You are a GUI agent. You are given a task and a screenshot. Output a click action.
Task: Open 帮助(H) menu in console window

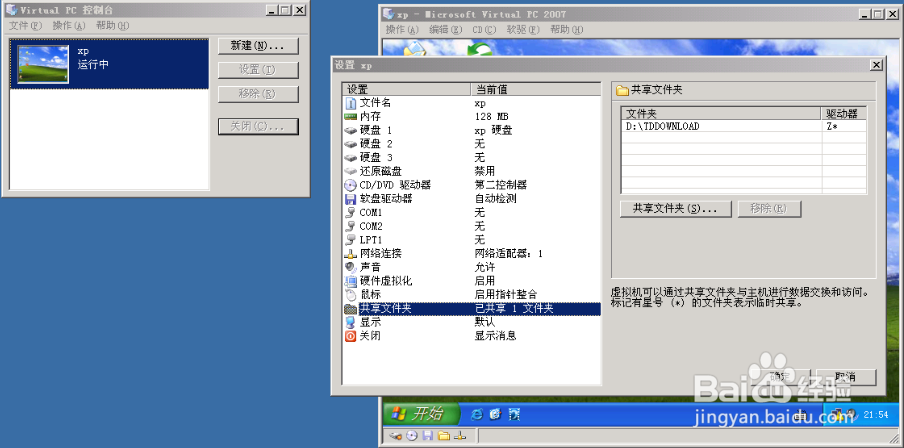[112, 25]
